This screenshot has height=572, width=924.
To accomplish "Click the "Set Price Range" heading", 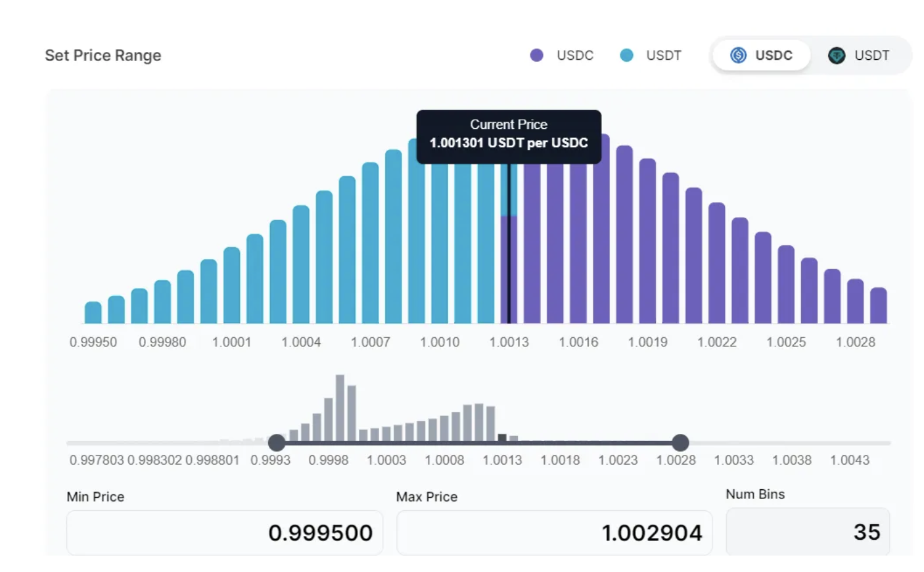I will pos(103,55).
